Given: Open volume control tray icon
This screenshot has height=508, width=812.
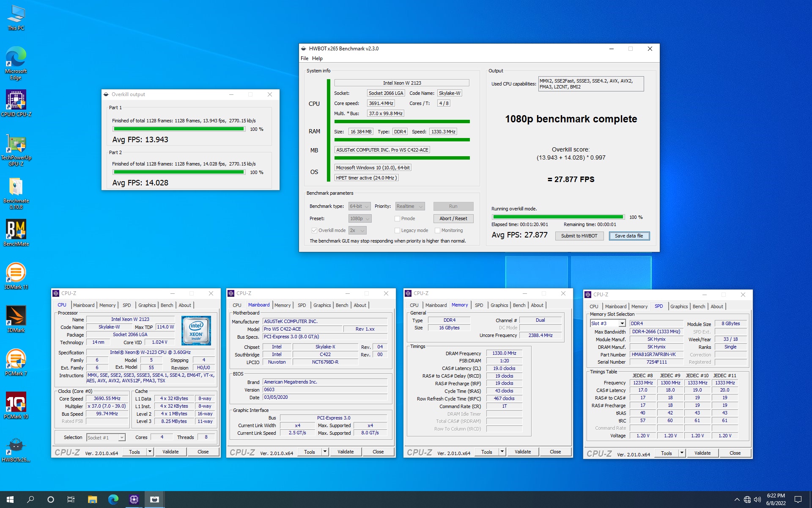Looking at the screenshot, I should tap(757, 500).
